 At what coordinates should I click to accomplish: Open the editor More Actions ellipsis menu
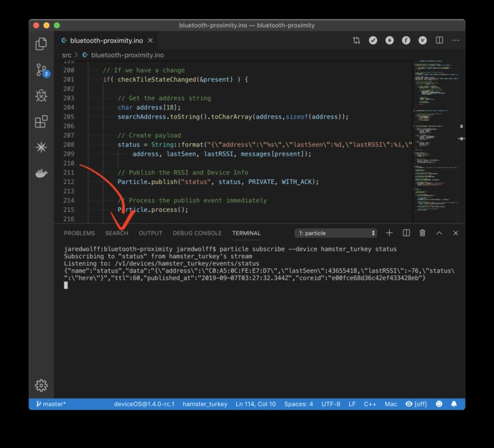pyautogui.click(x=455, y=41)
